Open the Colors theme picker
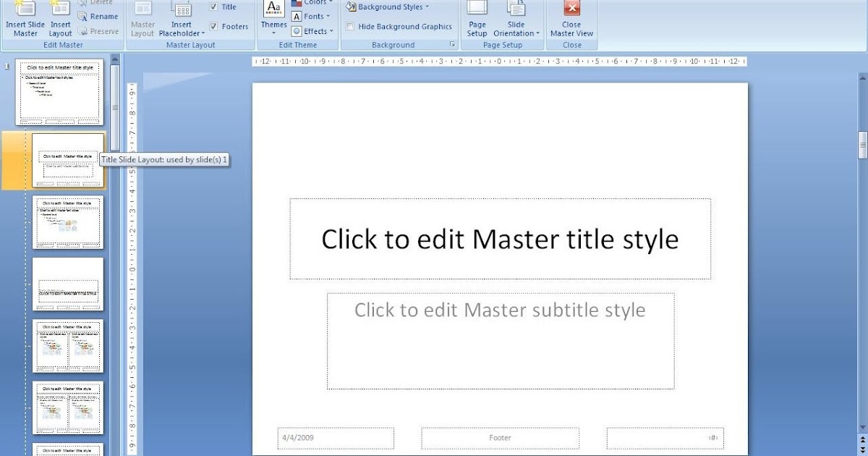The image size is (868, 456). pos(311,2)
